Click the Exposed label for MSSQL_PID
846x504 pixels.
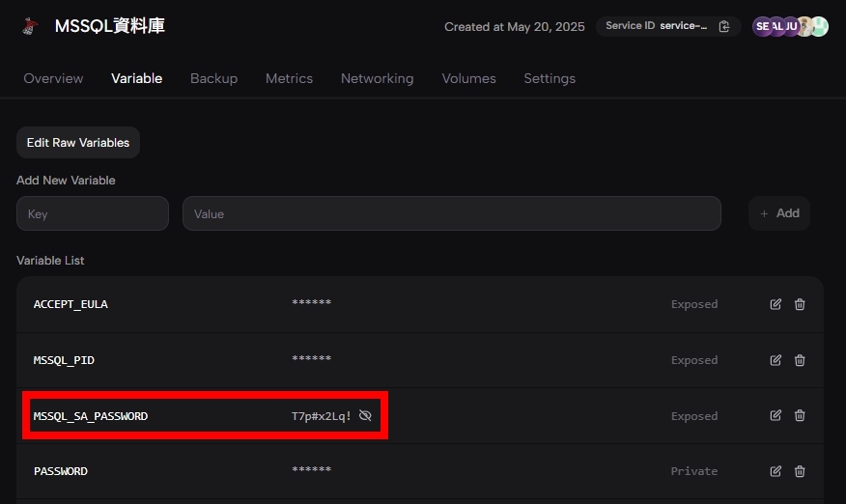click(694, 360)
